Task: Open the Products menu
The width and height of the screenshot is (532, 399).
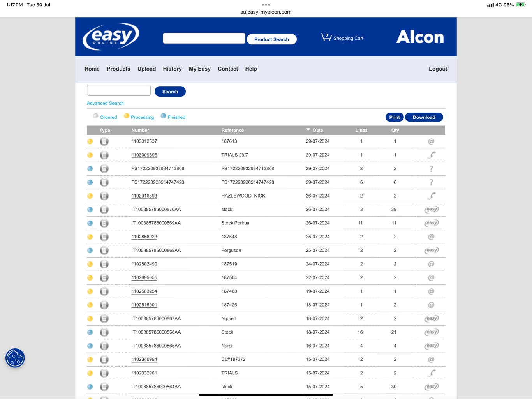Action: coord(118,69)
